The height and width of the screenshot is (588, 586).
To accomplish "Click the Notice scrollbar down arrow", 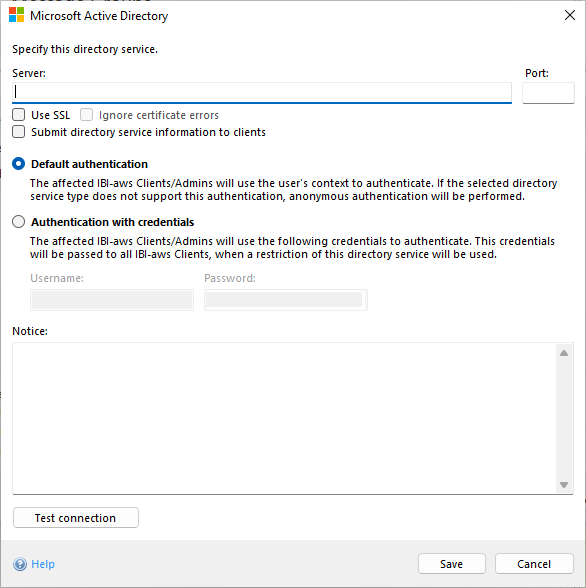I will (x=564, y=484).
